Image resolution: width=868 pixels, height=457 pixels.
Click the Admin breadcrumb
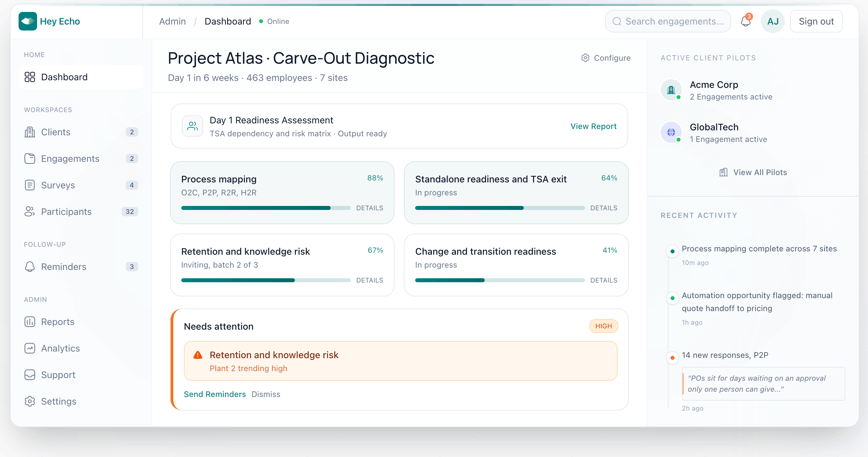click(172, 21)
